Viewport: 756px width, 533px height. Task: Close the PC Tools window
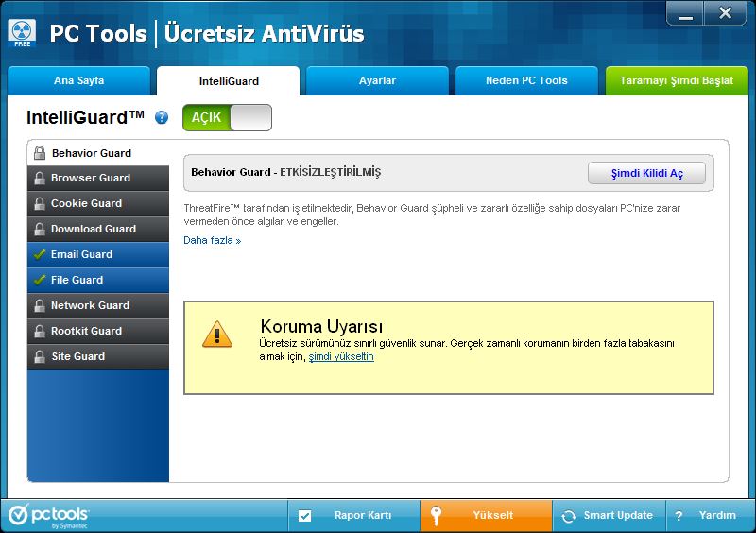click(x=725, y=13)
